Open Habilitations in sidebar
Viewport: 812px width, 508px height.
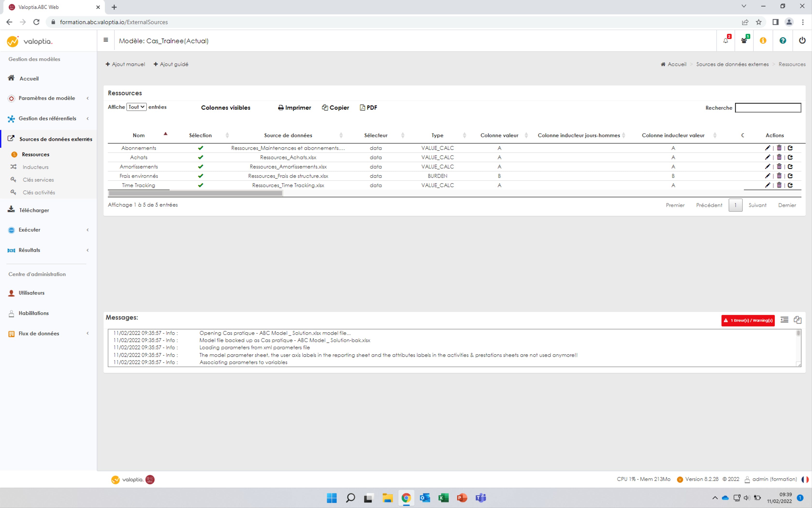[x=34, y=313]
